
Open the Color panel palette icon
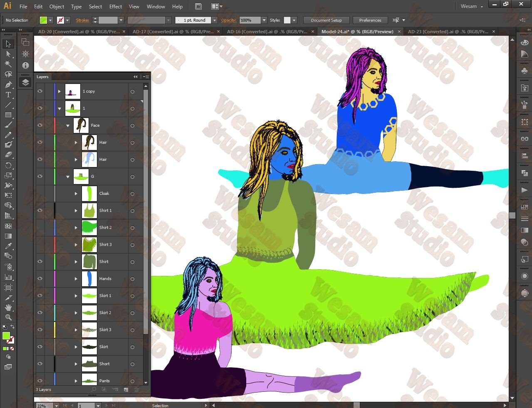pos(525,42)
